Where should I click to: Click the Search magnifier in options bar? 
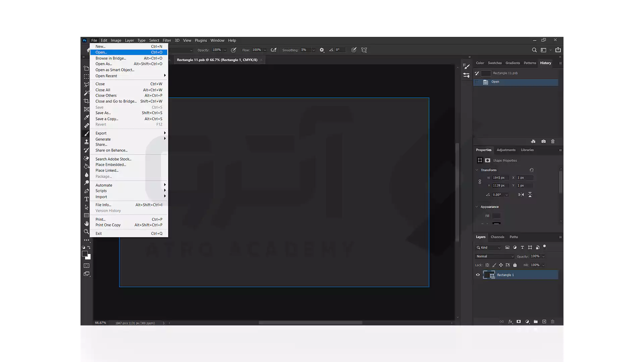pos(534,50)
